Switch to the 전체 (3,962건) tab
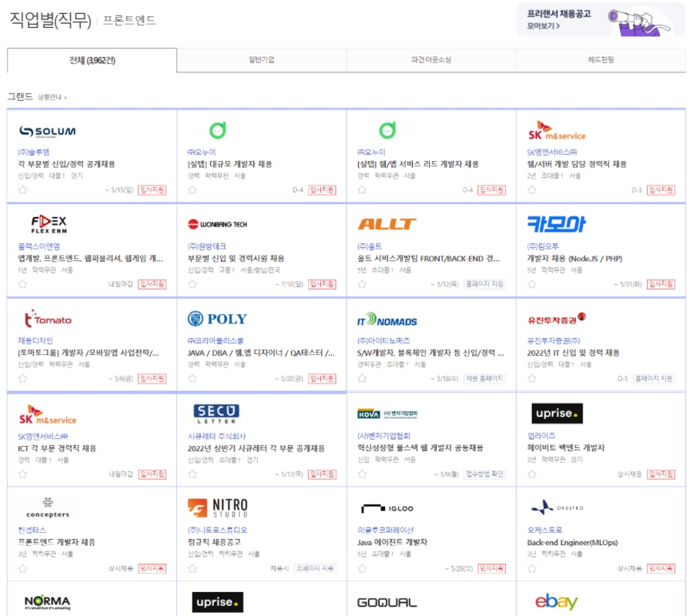Viewport: 693px width, 616px height. pyautogui.click(x=92, y=60)
